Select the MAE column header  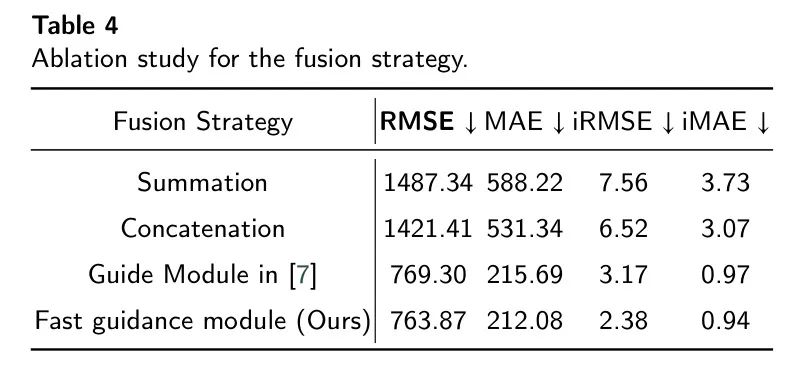pos(525,122)
